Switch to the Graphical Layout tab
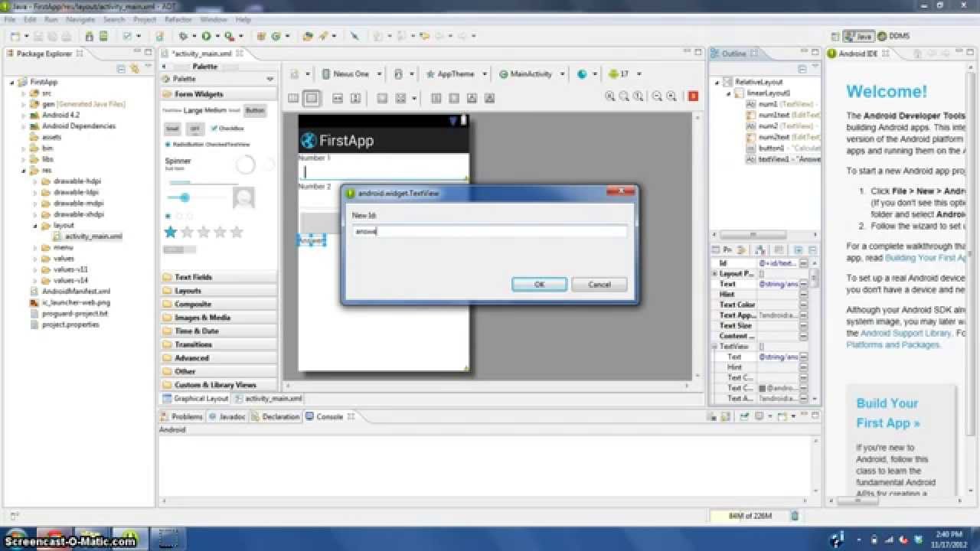Screen dimensions: 980x551 [196, 399]
